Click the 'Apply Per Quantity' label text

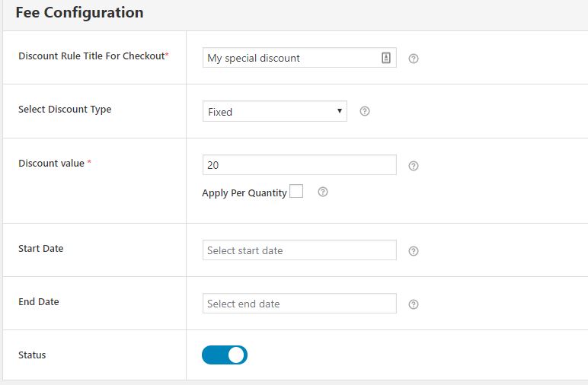(244, 192)
